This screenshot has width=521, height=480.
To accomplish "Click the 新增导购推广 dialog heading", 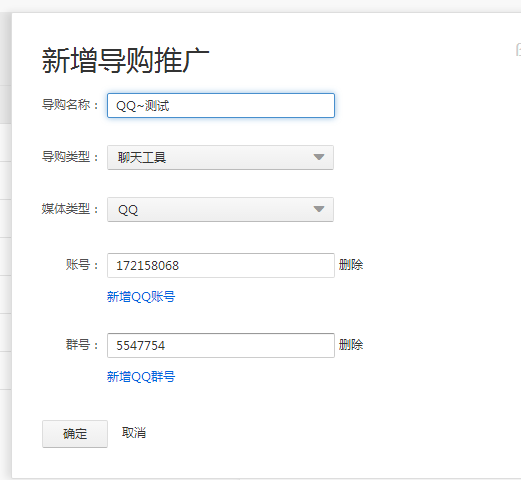I will point(125,60).
